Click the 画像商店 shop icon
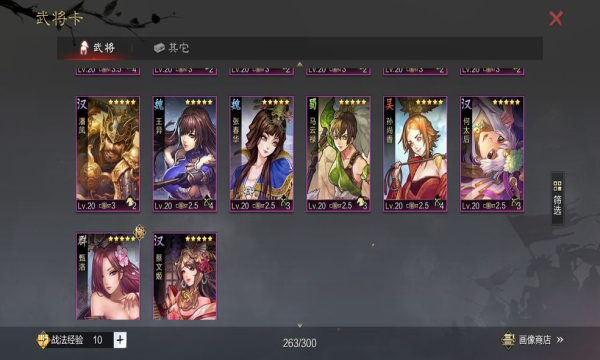 tap(508, 340)
